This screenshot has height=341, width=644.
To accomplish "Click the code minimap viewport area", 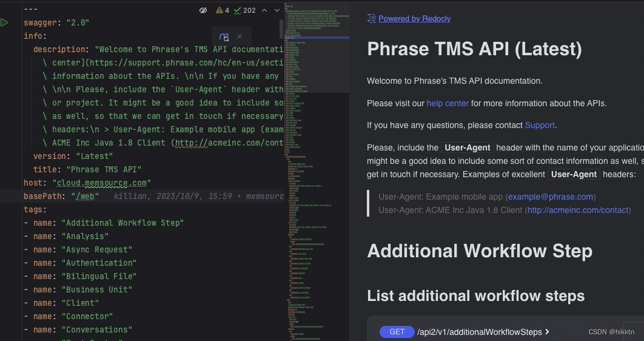I will pyautogui.click(x=317, y=65).
